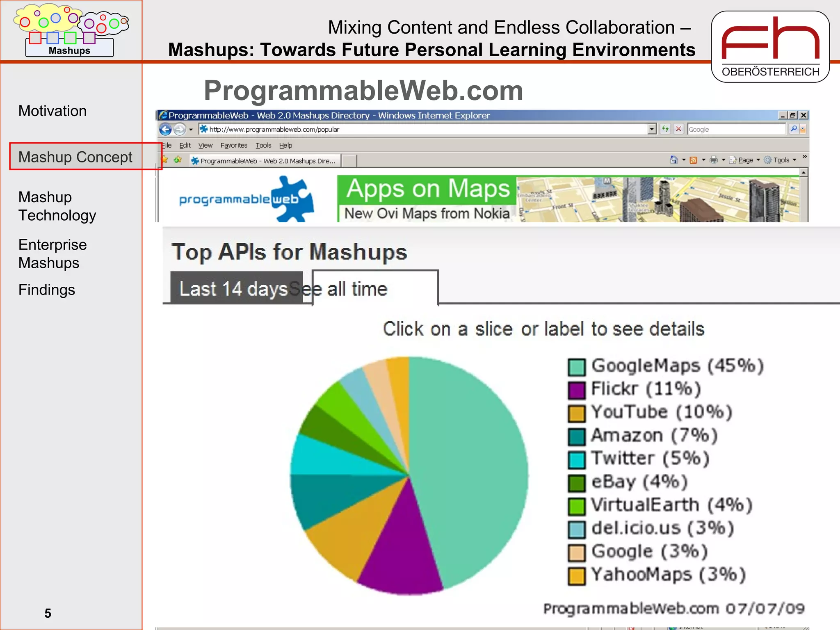Click the green Refresh page icon
Screen dimensions: 840x630
665,129
